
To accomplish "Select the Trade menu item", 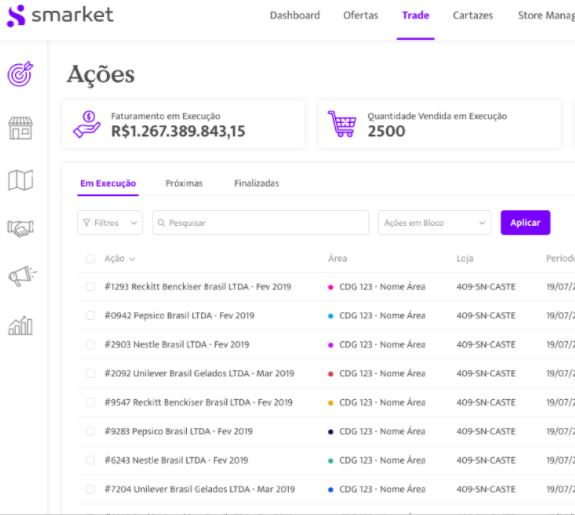I will point(415,15).
